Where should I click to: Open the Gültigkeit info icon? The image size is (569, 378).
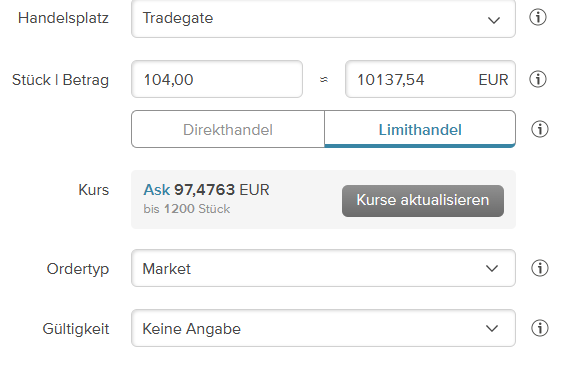point(540,328)
